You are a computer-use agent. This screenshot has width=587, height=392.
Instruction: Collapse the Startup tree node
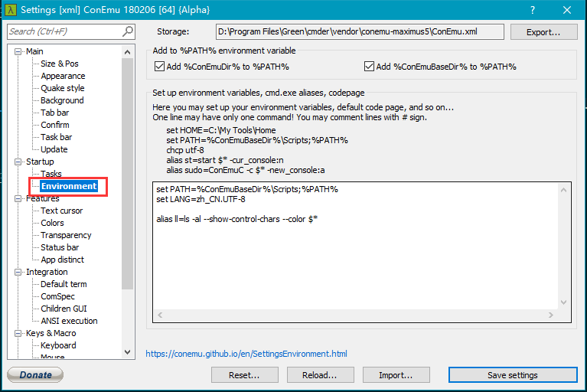tap(18, 162)
